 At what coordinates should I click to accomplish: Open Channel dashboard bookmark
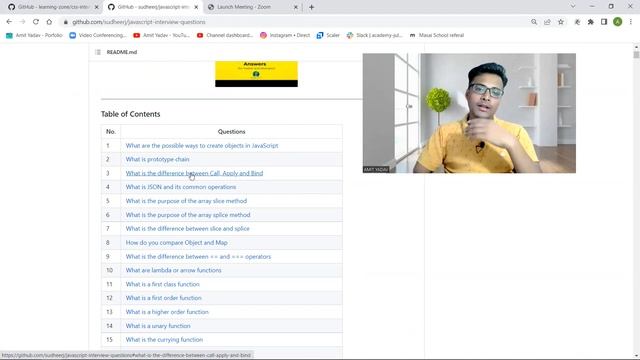(x=225, y=36)
